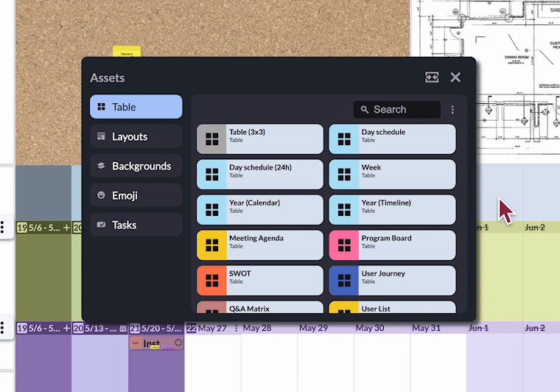Viewport: 560px width, 392px height.
Task: Pick the Year (Calendar) table icon
Action: tap(212, 209)
